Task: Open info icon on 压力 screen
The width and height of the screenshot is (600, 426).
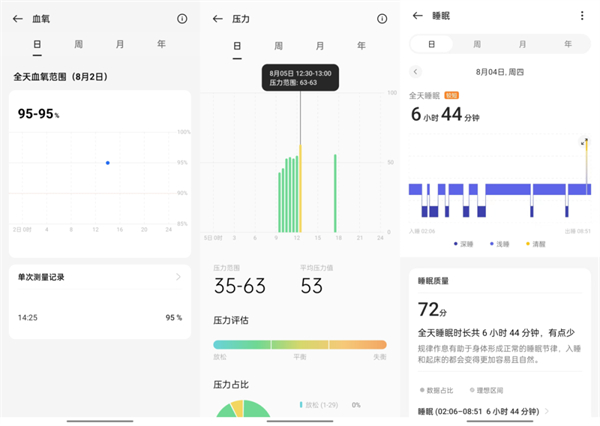Action: pyautogui.click(x=381, y=18)
